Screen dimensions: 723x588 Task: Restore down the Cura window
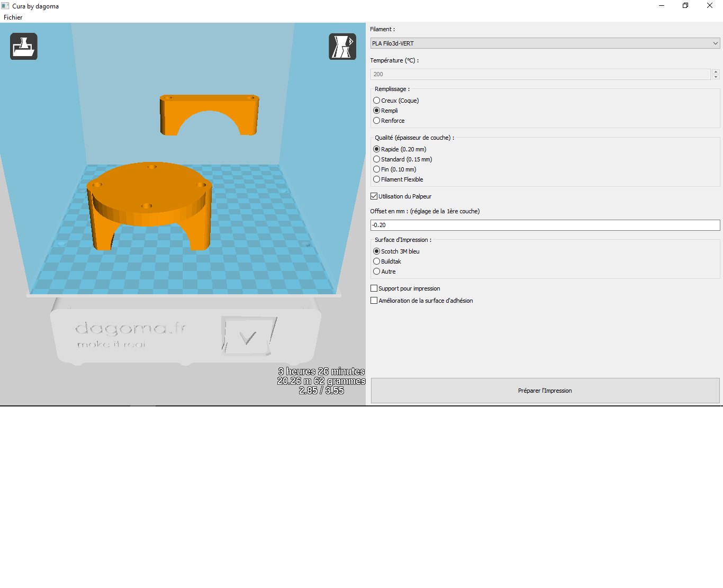coord(685,6)
